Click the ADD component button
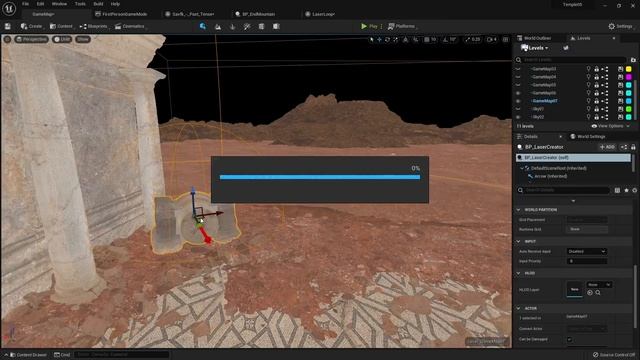Viewport: 640px width, 360px height. 607,147
